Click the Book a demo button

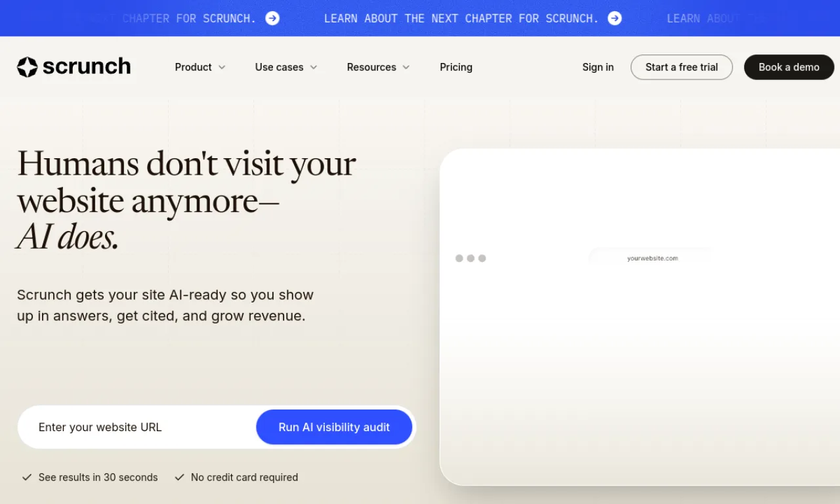tap(789, 67)
